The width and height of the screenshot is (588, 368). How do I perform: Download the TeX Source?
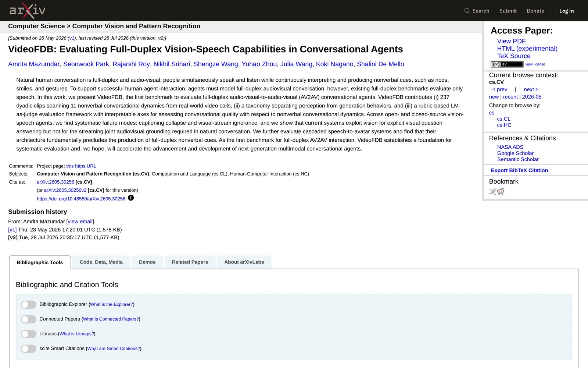point(514,56)
